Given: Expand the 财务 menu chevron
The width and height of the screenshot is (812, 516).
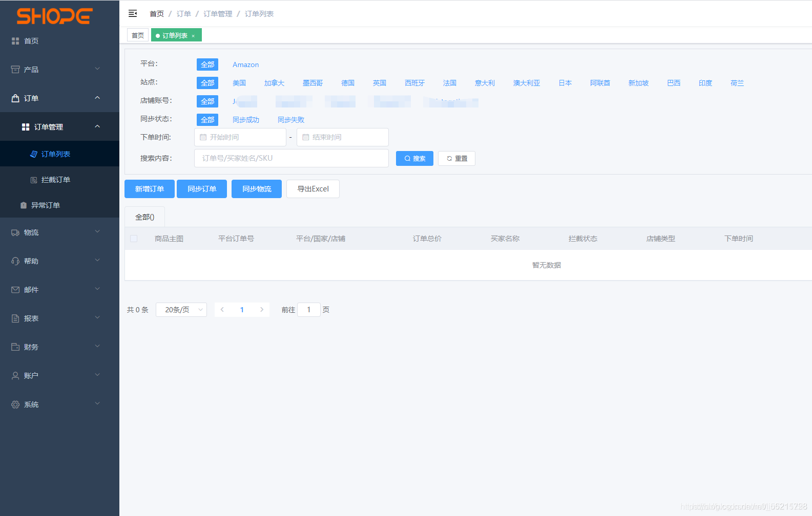Looking at the screenshot, I should [97, 346].
